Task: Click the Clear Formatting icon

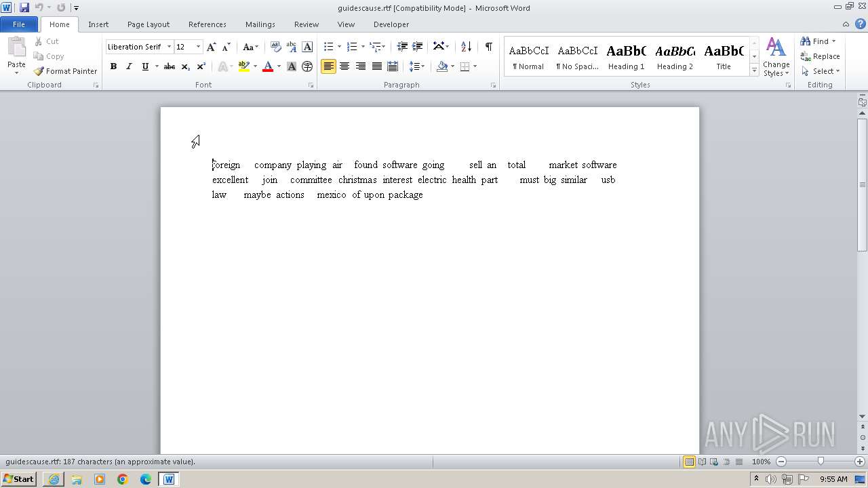Action: click(x=275, y=47)
